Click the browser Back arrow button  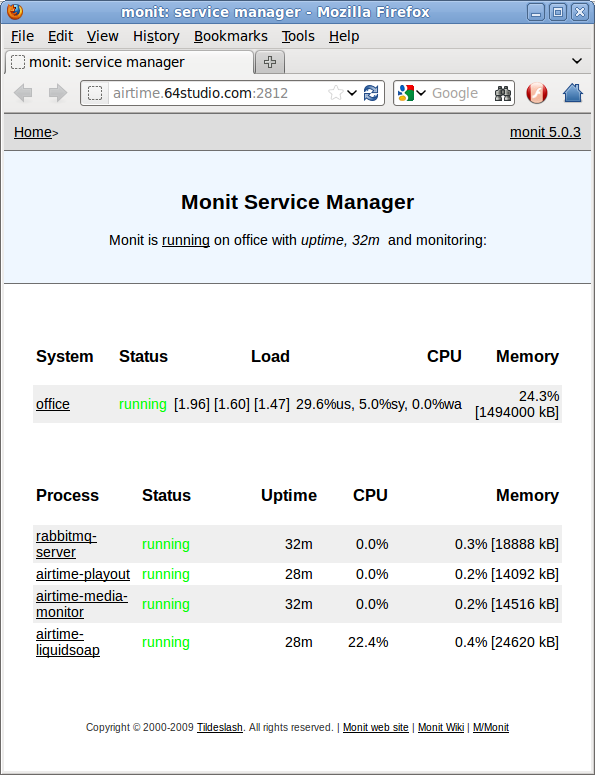coord(23,93)
